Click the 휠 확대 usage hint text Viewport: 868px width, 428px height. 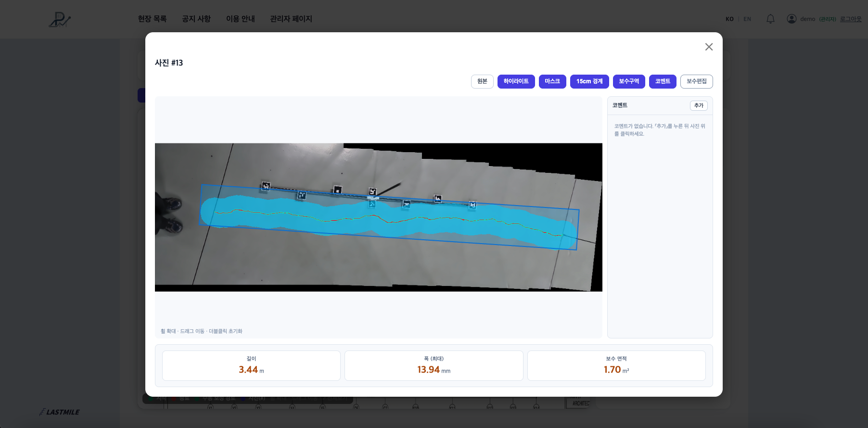[x=202, y=331]
